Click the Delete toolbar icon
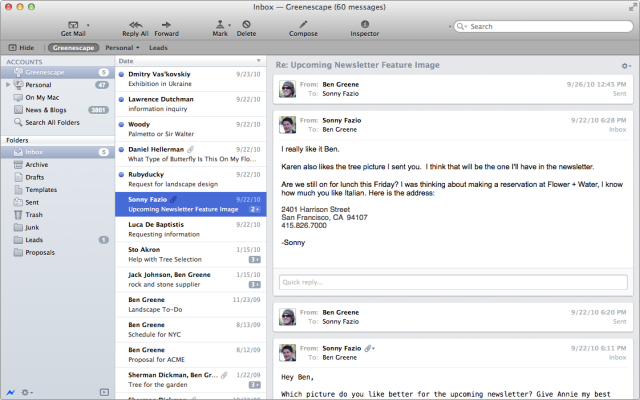640x400 pixels. (x=246, y=25)
